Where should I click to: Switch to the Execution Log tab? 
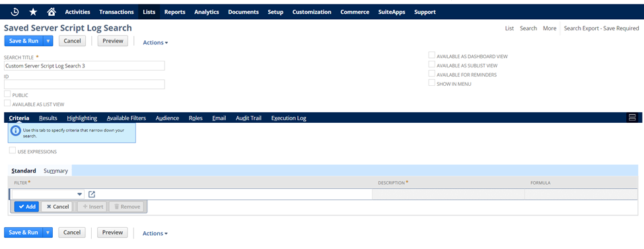[x=289, y=118]
